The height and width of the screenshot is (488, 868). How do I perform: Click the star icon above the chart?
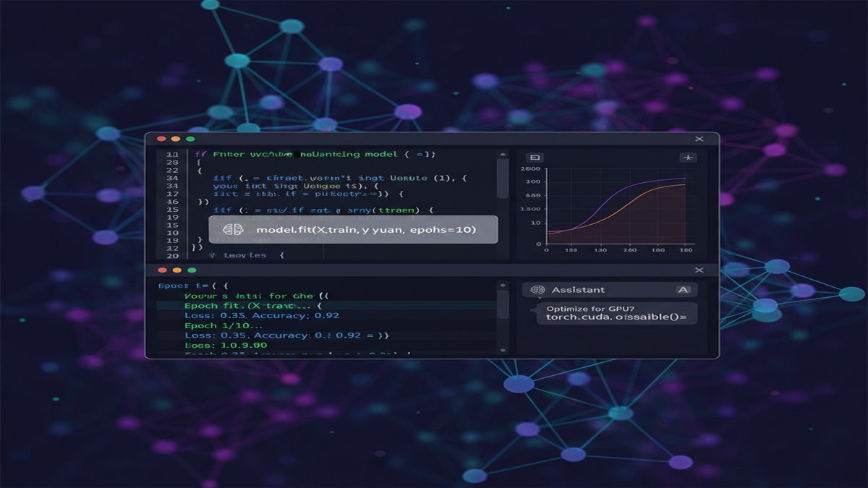688,157
